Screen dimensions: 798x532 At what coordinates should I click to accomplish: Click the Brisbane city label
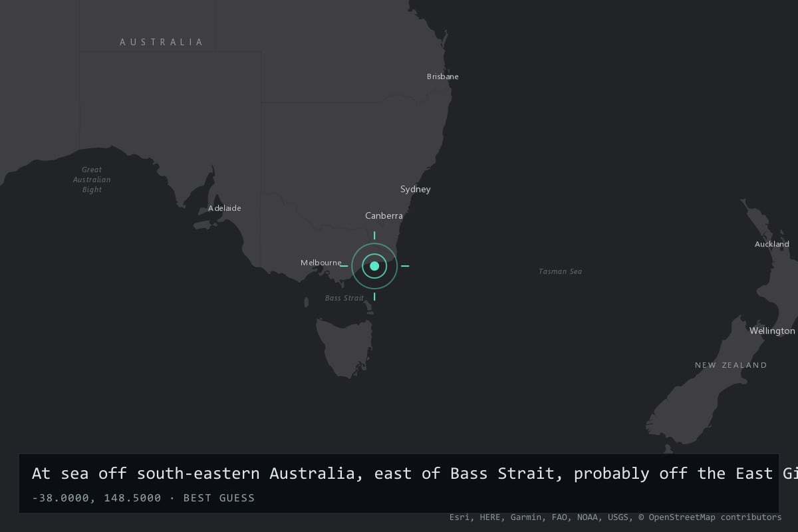click(x=443, y=76)
